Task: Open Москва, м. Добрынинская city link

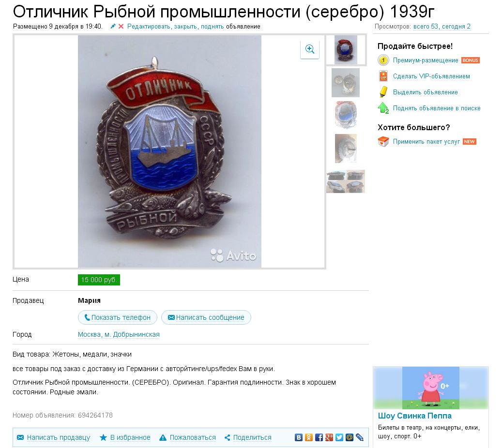Action: 119,334
